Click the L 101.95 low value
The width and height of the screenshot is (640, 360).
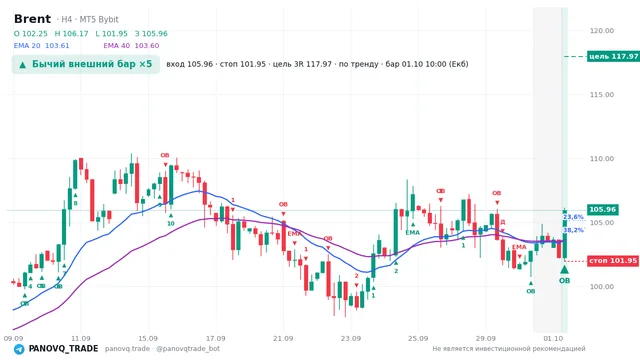point(111,34)
